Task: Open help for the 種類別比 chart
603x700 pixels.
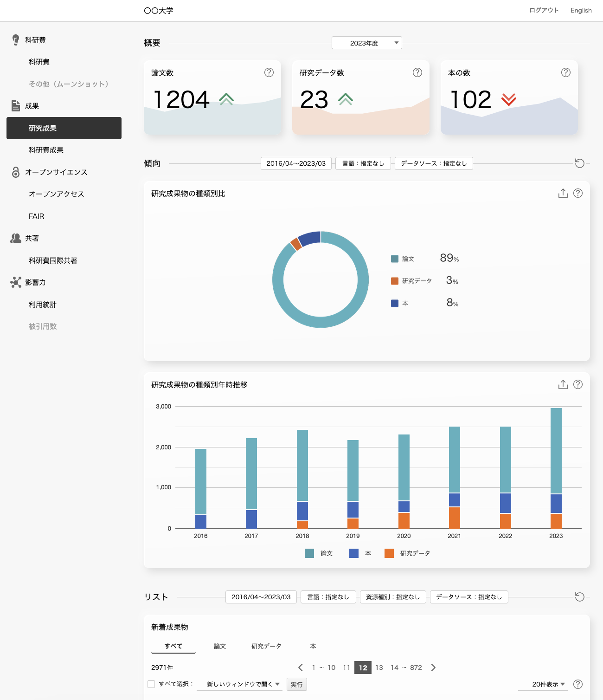Action: [578, 193]
